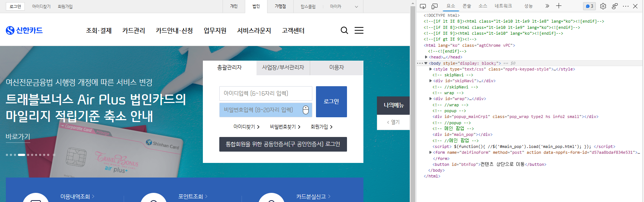Screen dimensions: 644x202
Task: Open the 카드안내·신청 main menu
Action: pyautogui.click(x=174, y=31)
